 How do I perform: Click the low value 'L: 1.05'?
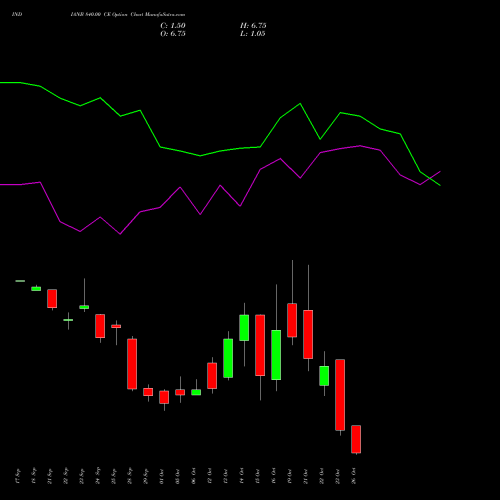253,34
